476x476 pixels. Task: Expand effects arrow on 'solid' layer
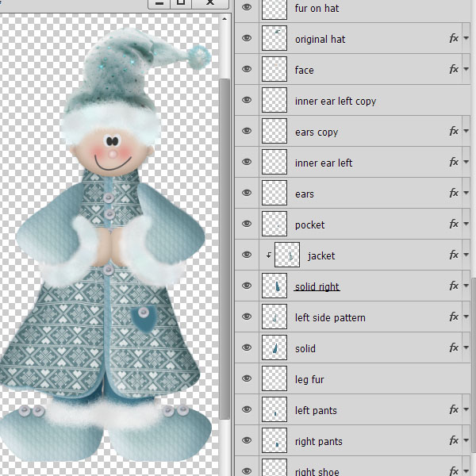[466, 348]
